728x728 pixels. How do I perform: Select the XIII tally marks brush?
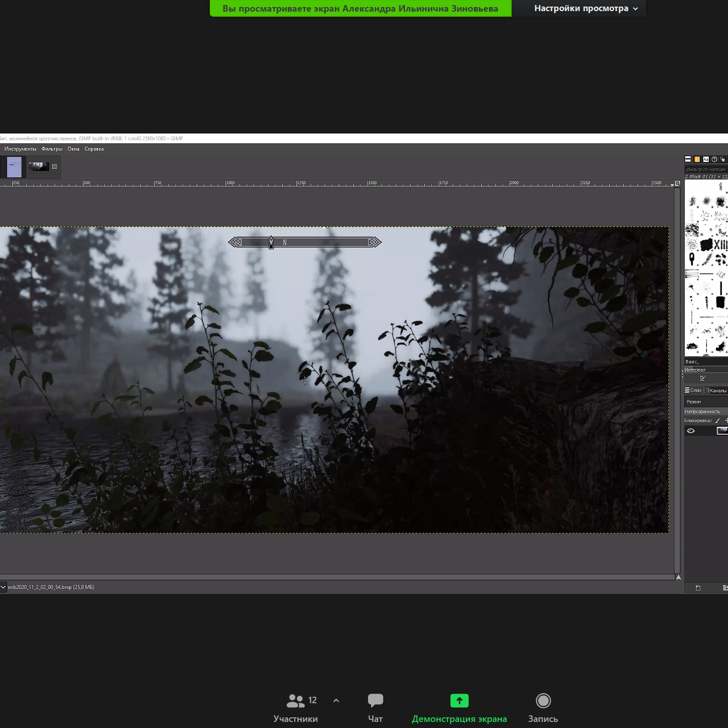click(x=721, y=245)
